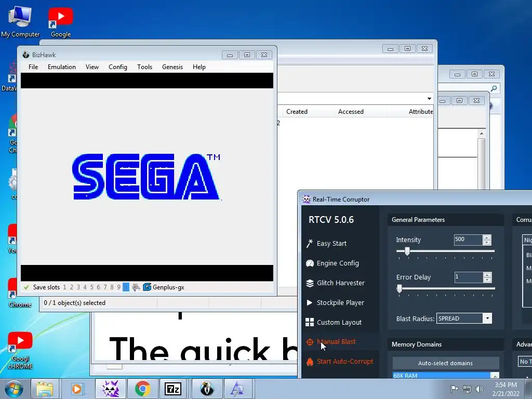Click the BizHawk title bar icon
The image size is (532, 399).
(x=26, y=55)
